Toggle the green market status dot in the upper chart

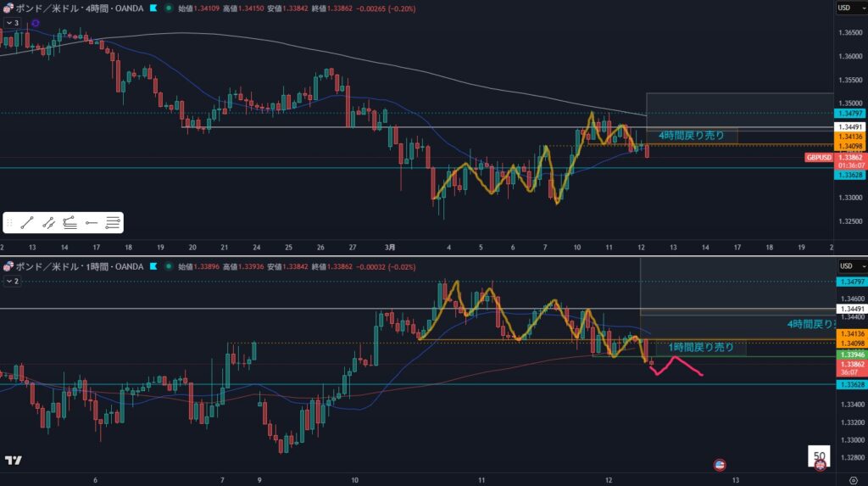pyautogui.click(x=169, y=8)
